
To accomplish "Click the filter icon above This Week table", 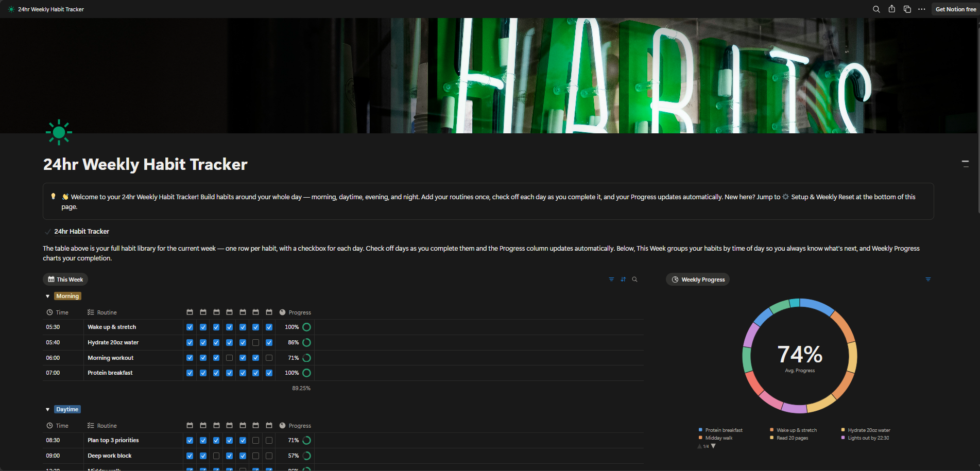I will (611, 280).
